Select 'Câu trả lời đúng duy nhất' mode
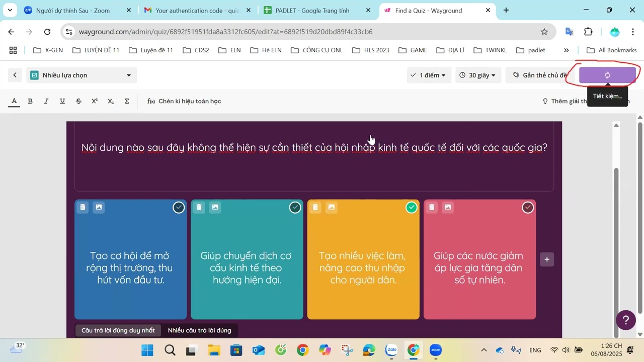644x362 pixels. (x=118, y=330)
